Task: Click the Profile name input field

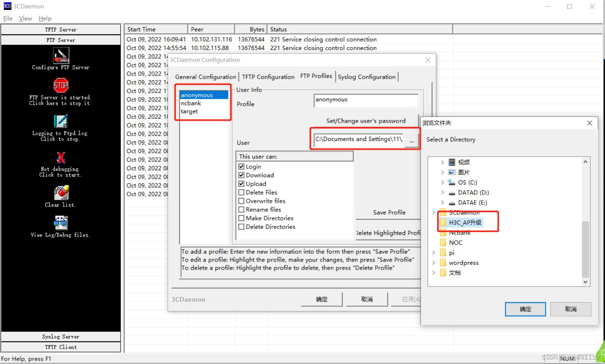Action: click(366, 100)
